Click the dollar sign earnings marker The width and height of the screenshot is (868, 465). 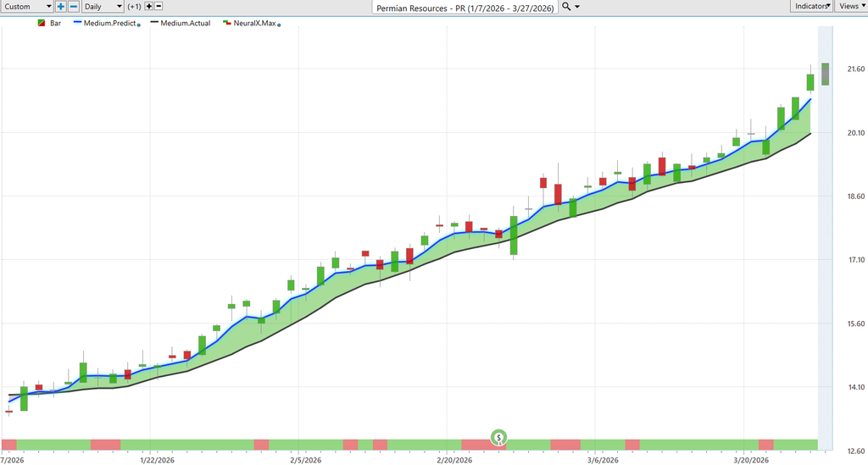[499, 437]
